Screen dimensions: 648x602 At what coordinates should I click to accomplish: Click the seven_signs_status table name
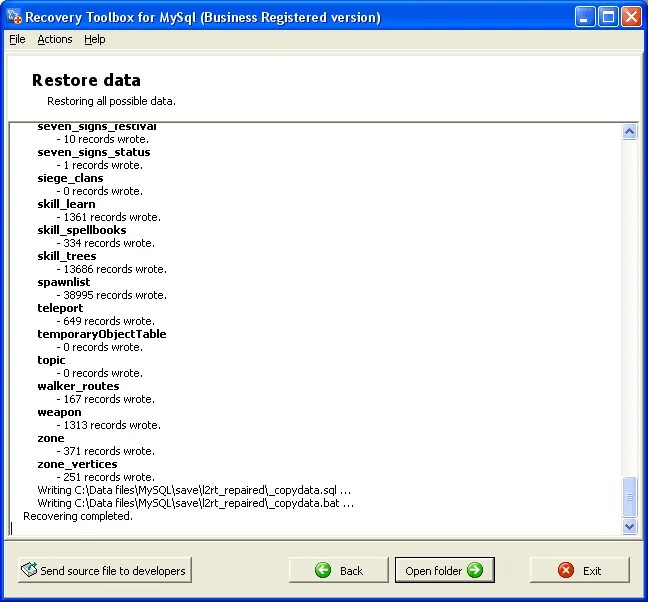click(x=94, y=152)
